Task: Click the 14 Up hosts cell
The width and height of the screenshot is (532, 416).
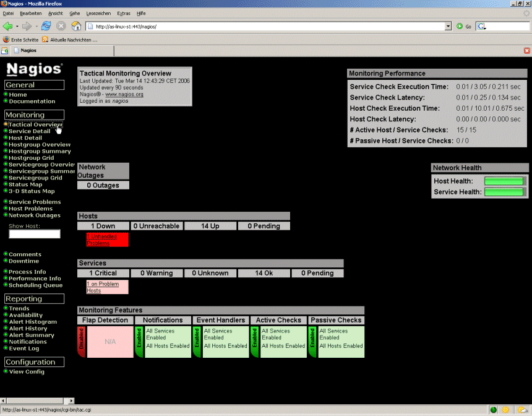Action: click(x=210, y=226)
